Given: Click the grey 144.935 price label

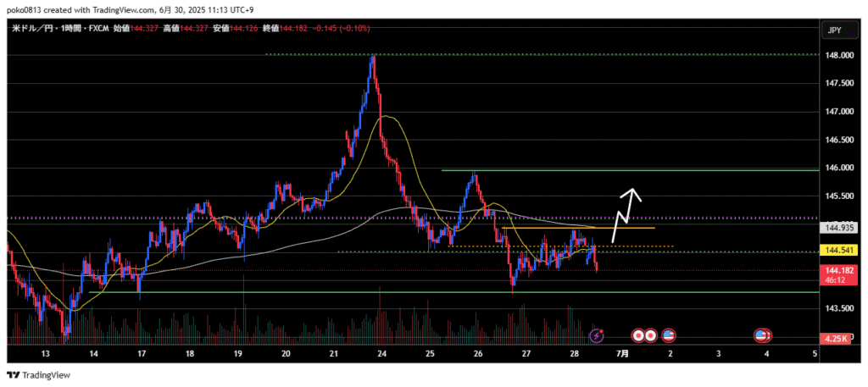Looking at the screenshot, I should (840, 228).
